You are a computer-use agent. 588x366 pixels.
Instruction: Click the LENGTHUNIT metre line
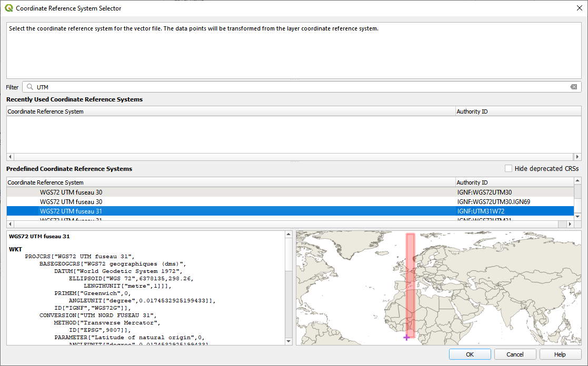click(127, 286)
